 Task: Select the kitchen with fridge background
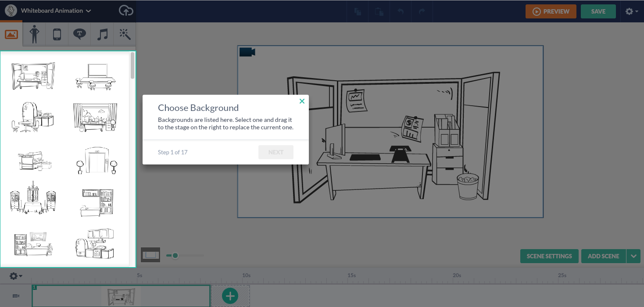pyautogui.click(x=95, y=243)
